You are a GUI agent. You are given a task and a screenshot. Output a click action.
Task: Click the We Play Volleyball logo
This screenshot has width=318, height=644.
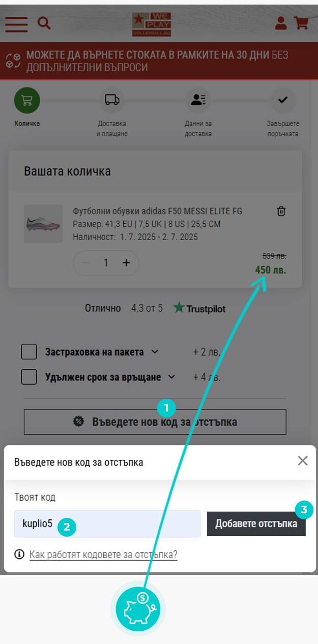(152, 24)
